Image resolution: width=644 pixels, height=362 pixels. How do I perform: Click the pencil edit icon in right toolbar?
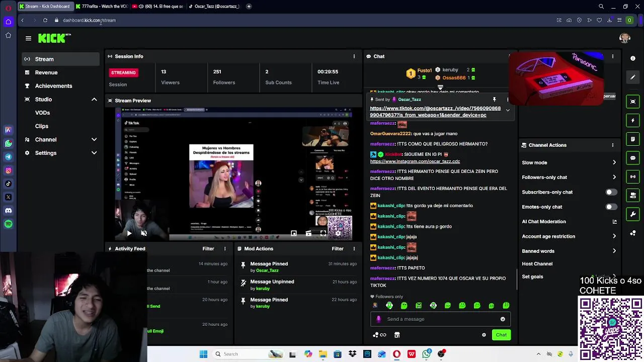633,77
